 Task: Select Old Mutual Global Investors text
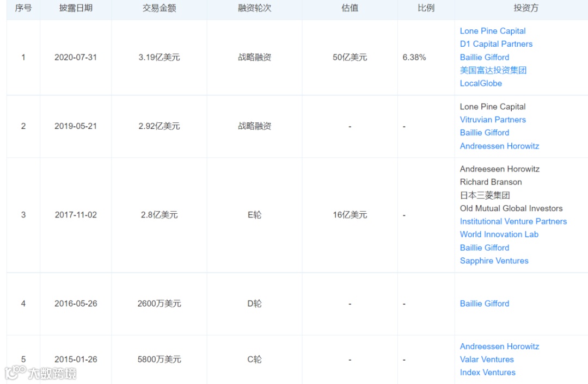click(x=511, y=208)
